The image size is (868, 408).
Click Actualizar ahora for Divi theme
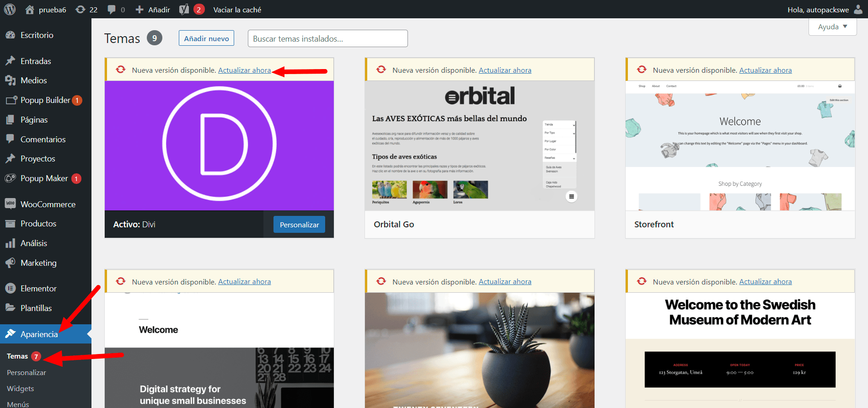click(244, 70)
